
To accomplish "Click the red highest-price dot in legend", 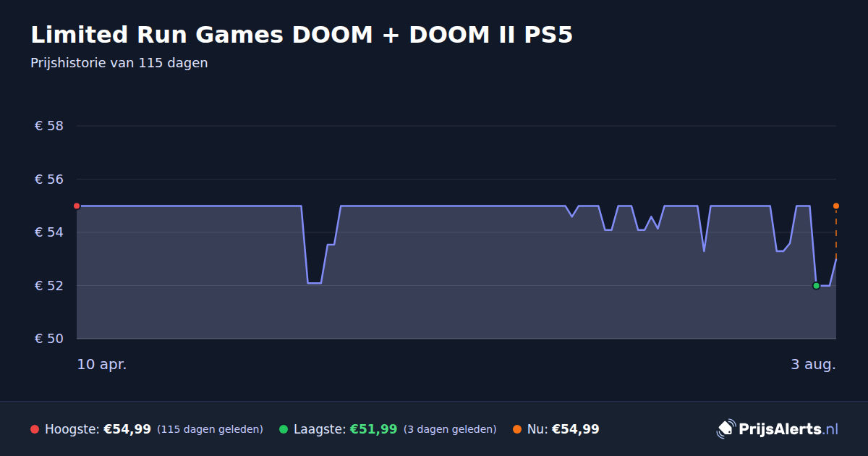I will pos(35,429).
